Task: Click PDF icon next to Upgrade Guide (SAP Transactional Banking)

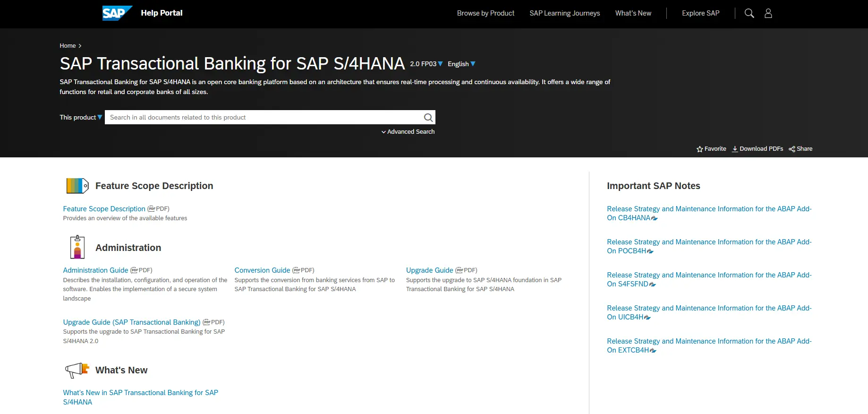Action: click(x=207, y=322)
